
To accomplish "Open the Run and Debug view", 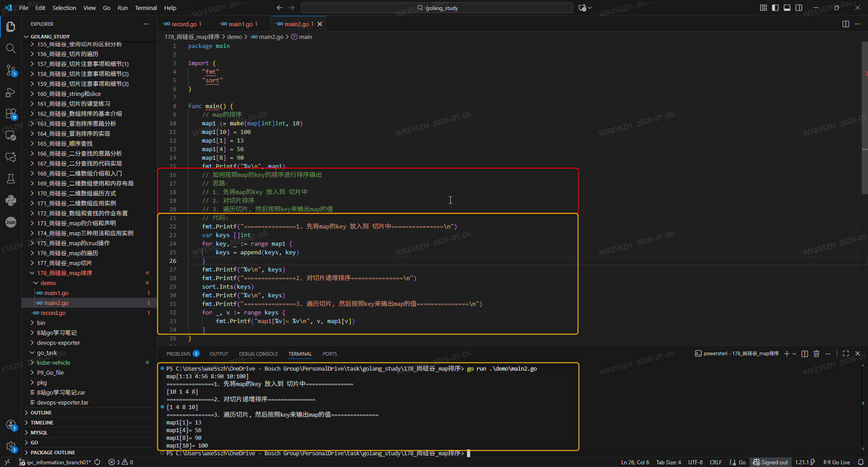I will 11,92.
